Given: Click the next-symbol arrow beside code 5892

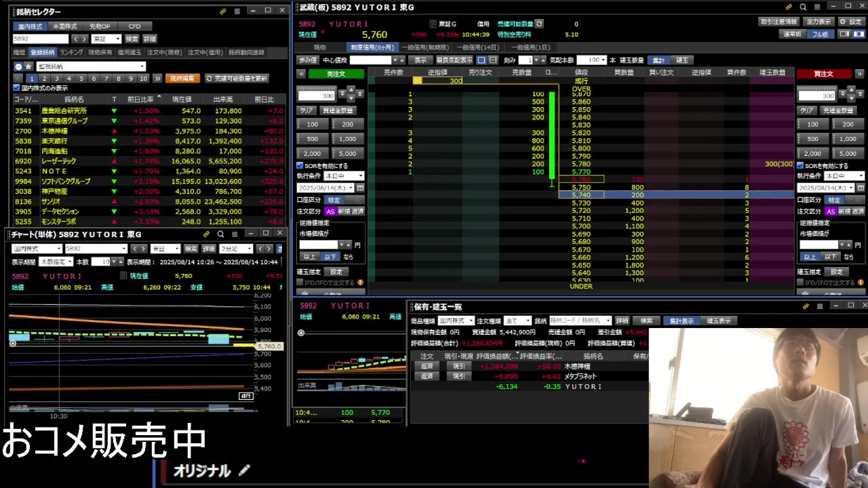Looking at the screenshot, I should click(84, 39).
